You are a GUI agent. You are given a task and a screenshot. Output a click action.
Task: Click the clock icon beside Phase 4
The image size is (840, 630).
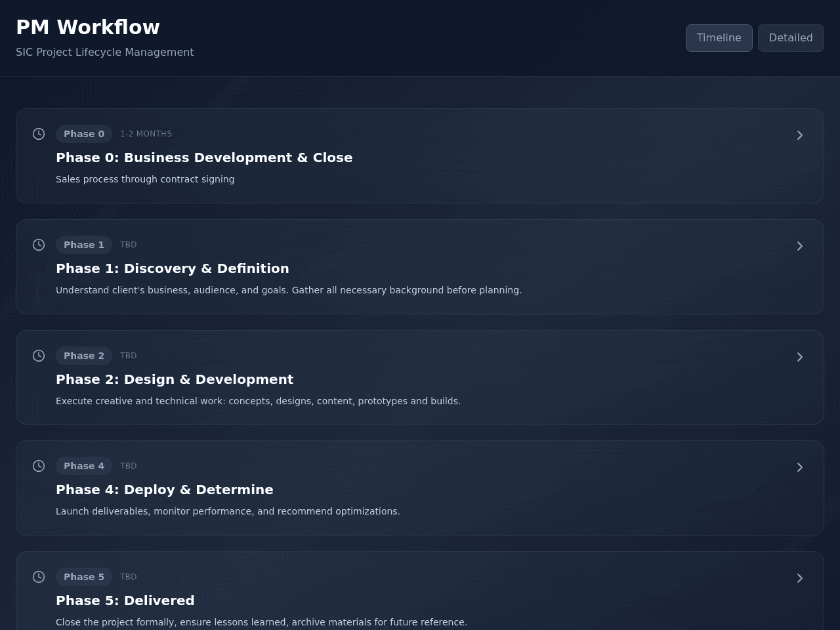point(39,466)
